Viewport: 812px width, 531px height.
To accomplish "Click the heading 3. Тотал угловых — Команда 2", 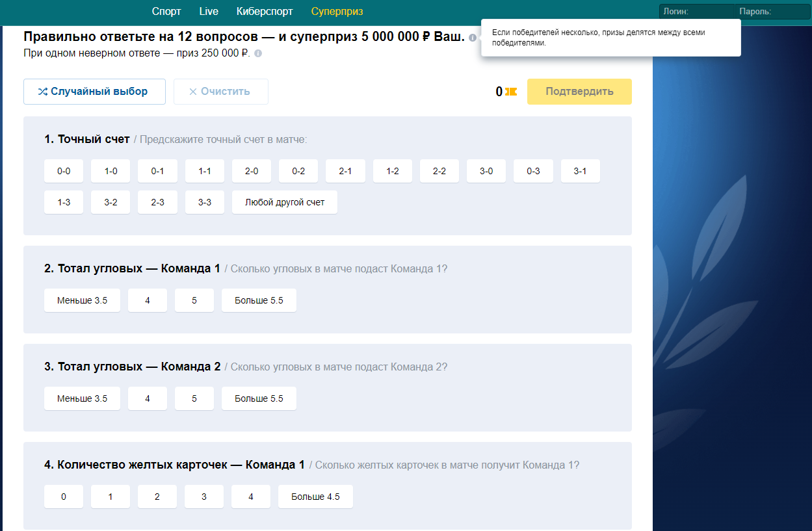I will click(x=133, y=367).
